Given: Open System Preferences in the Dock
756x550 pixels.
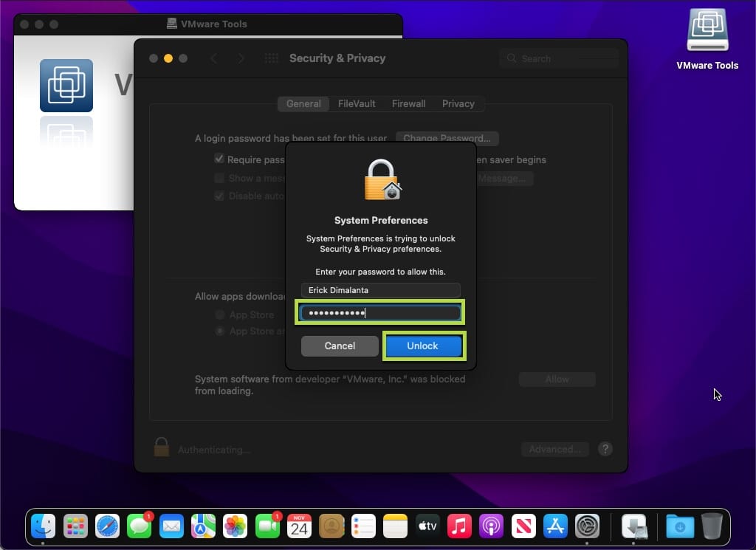Looking at the screenshot, I should pos(587,526).
